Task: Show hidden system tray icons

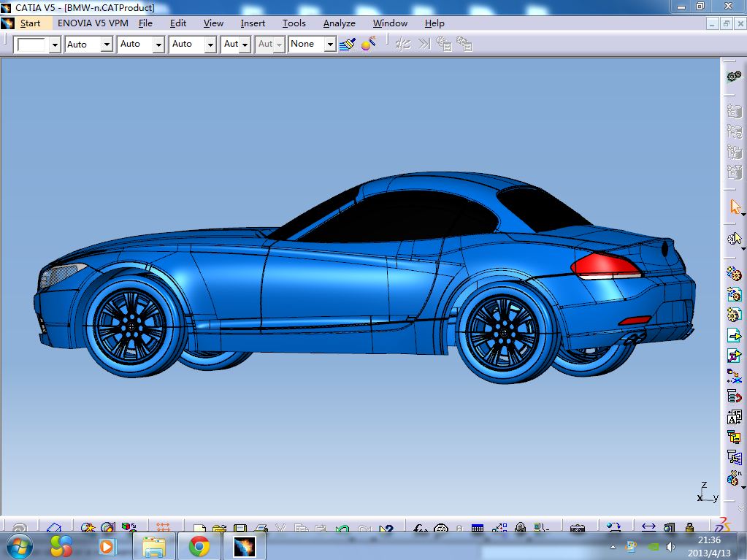Action: click(x=613, y=547)
